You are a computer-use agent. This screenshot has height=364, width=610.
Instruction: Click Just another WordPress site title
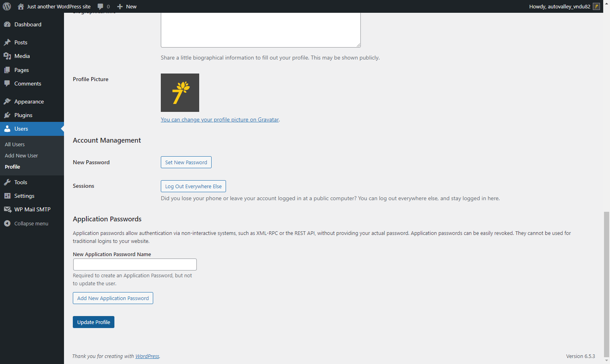tap(59, 6)
